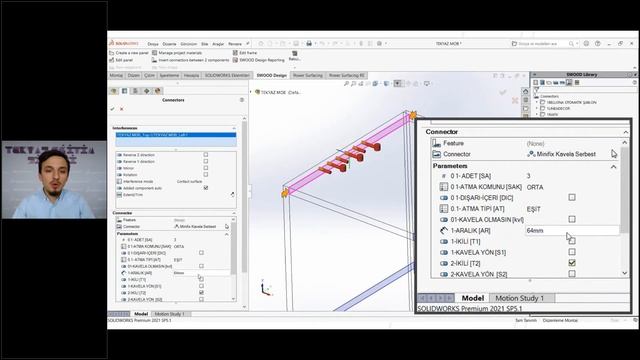Collapse the Interferences section
Image resolution: width=640 pixels, height=360 pixels.
234,128
